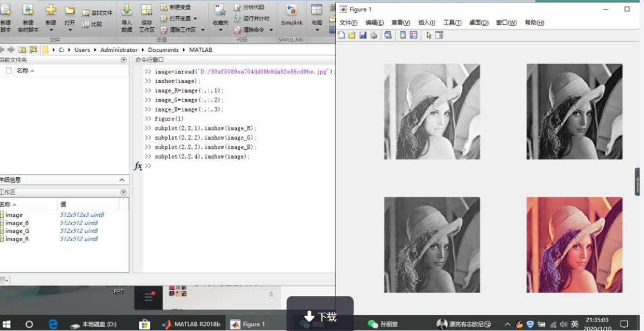Click Documents in the folder path
Screen dimensions: 644x331
coord(163,50)
